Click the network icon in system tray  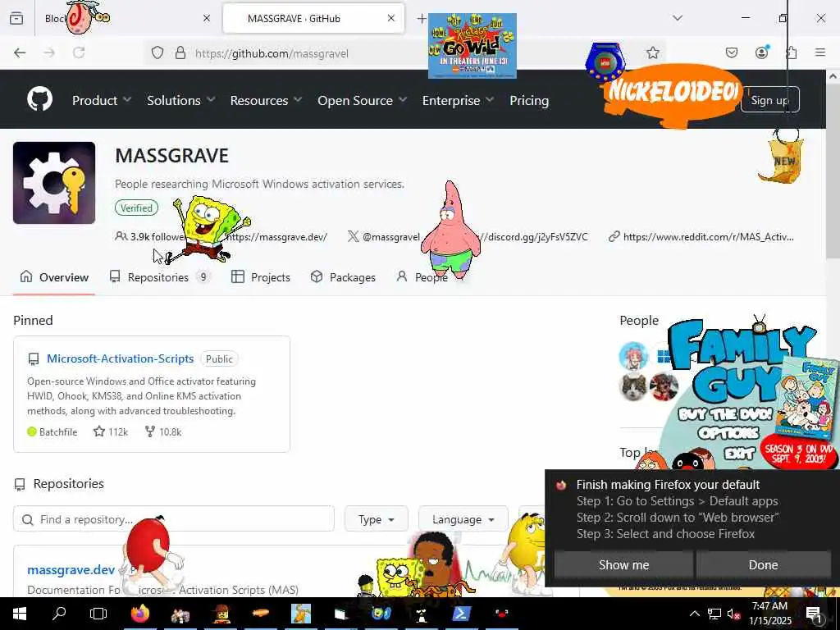[714, 614]
